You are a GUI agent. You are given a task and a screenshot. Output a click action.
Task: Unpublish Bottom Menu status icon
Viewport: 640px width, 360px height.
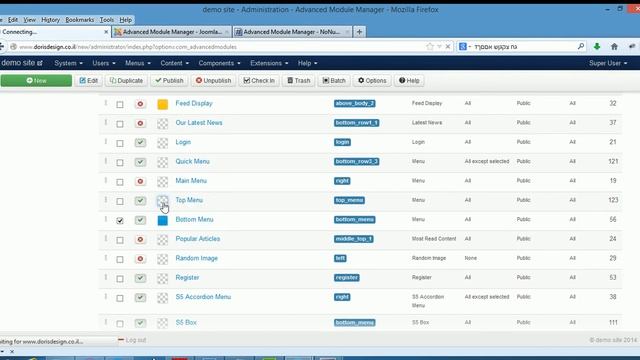(140, 220)
